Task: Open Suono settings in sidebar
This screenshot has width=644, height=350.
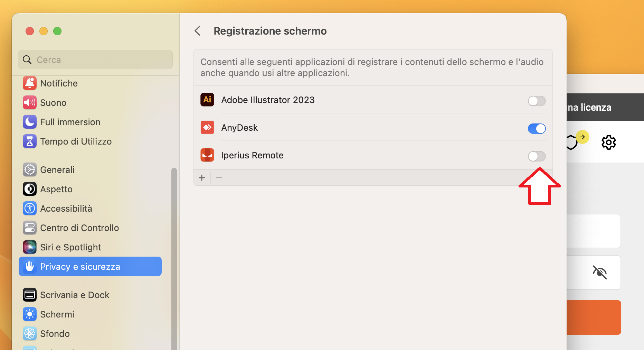Action: (x=90, y=103)
